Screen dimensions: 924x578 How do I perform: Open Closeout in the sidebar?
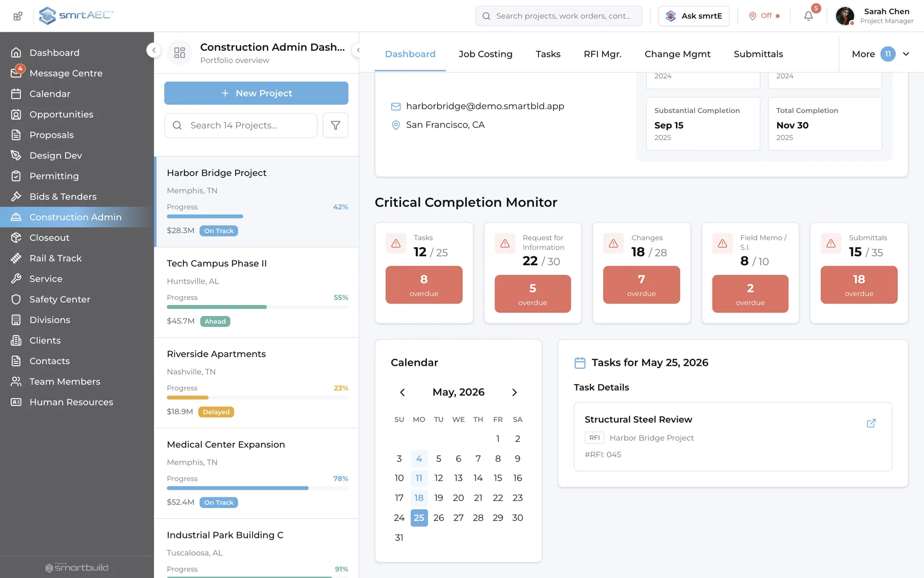(x=77, y=237)
